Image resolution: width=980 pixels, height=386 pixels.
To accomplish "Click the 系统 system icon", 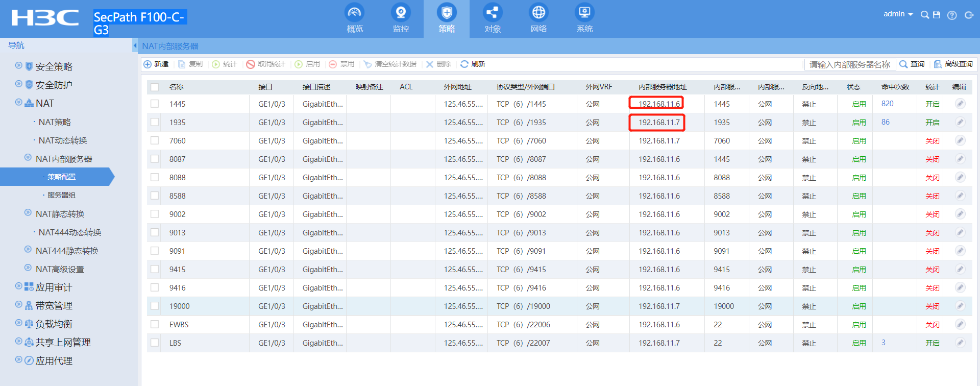I will click(584, 13).
